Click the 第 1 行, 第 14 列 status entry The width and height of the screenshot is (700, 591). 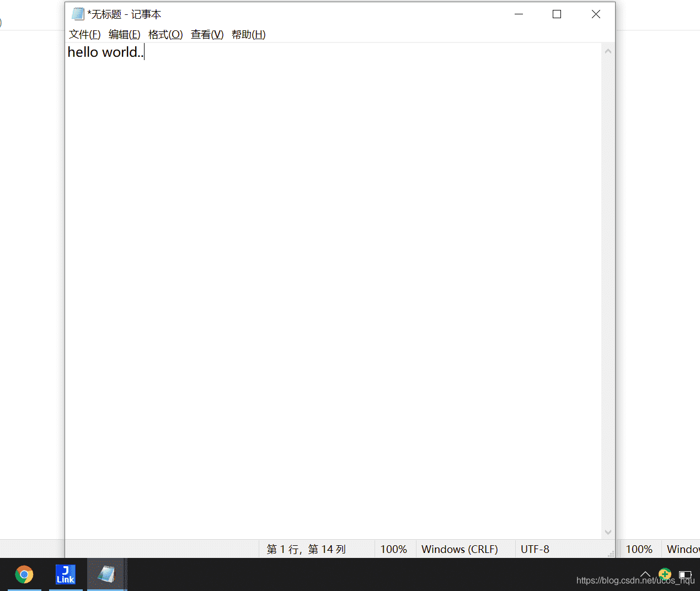coord(306,549)
